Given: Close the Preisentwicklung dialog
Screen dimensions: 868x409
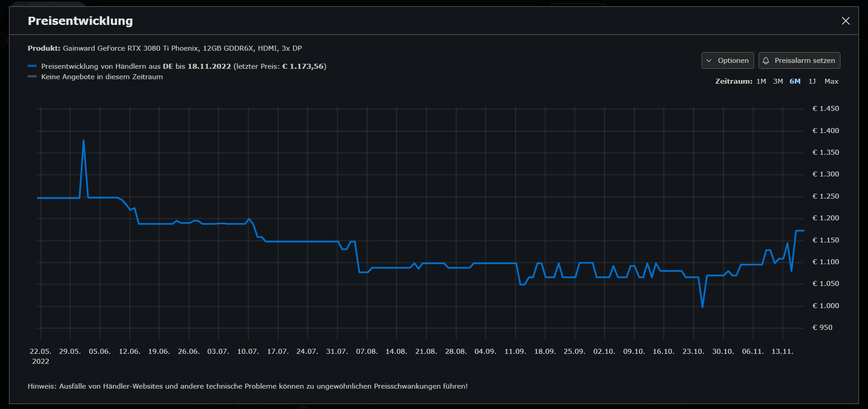Looking at the screenshot, I should coord(845,21).
